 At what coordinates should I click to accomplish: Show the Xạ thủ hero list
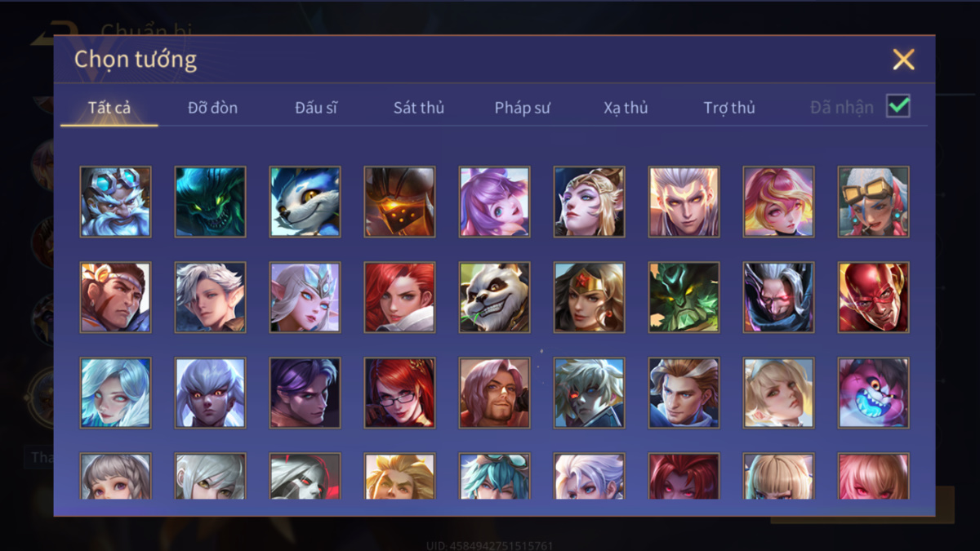626,108
